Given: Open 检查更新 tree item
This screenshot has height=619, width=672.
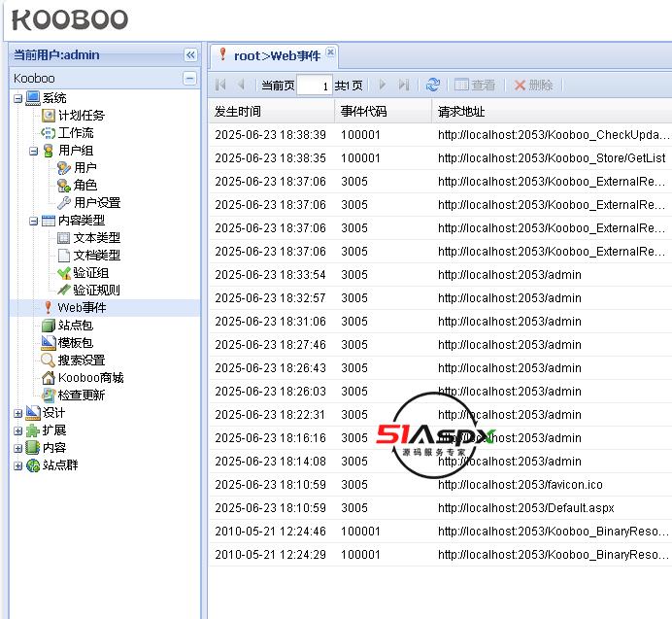Looking at the screenshot, I should pyautogui.click(x=82, y=395).
